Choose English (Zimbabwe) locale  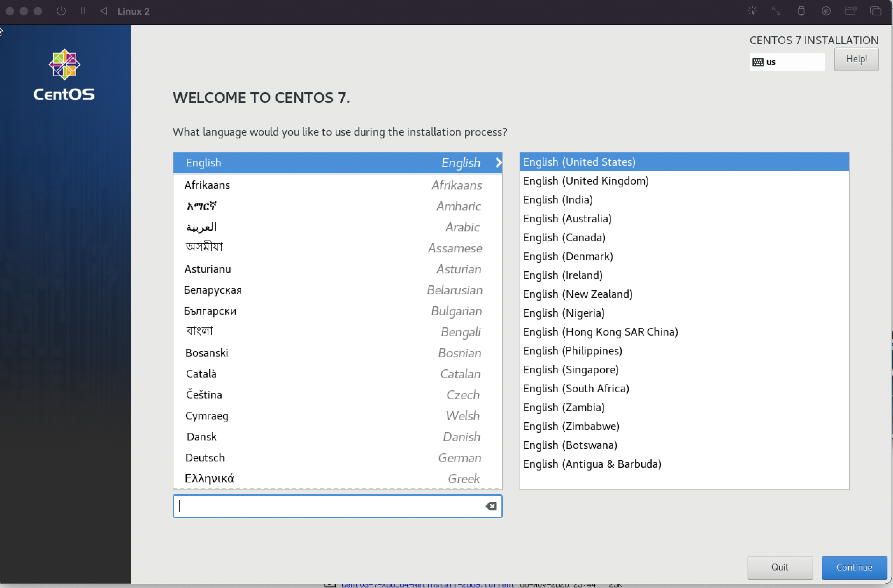coord(684,426)
